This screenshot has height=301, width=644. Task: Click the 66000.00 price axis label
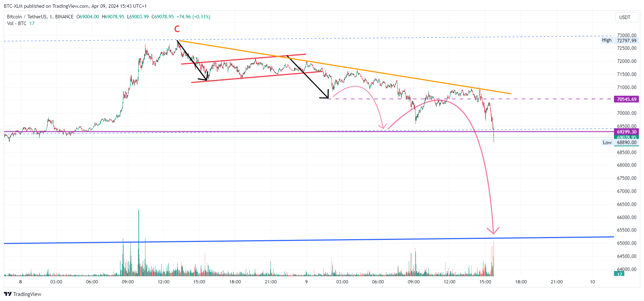point(626,217)
